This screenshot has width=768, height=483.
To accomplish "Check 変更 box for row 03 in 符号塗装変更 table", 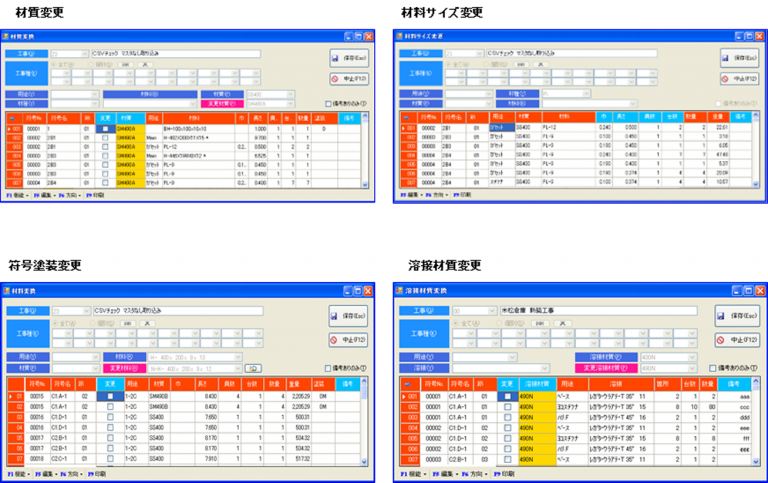I will (x=110, y=417).
